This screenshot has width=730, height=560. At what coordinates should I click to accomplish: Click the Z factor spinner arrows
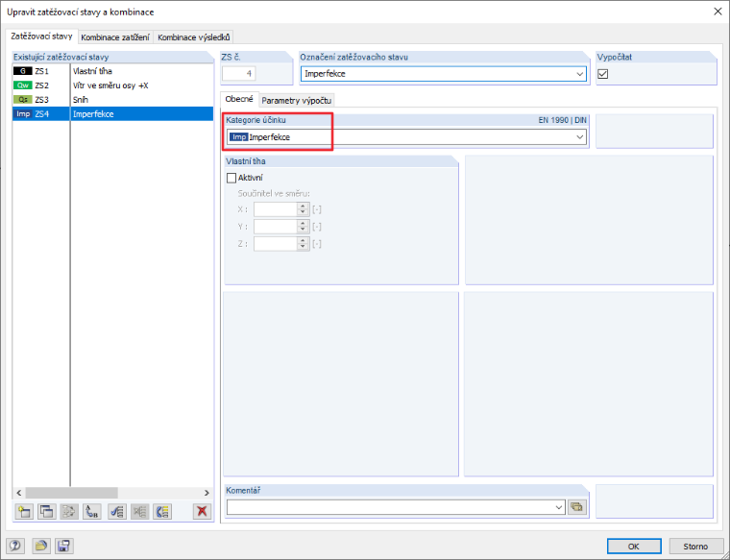[x=304, y=243]
